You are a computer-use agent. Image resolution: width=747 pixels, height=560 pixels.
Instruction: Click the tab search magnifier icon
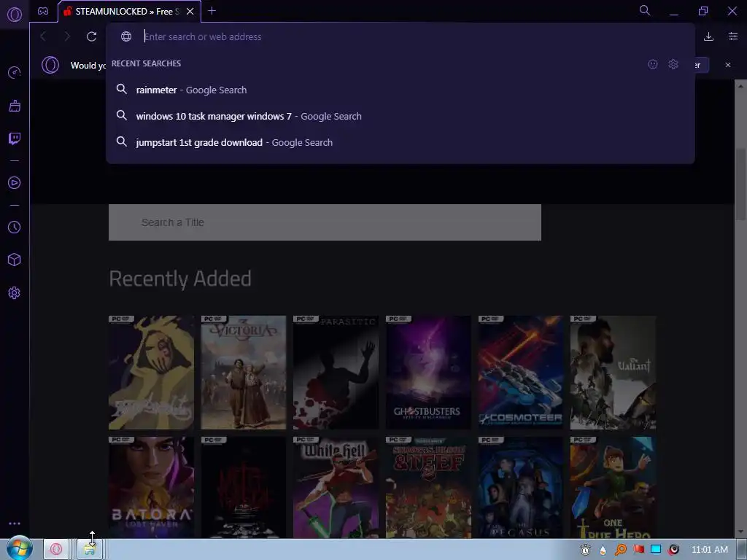(645, 10)
